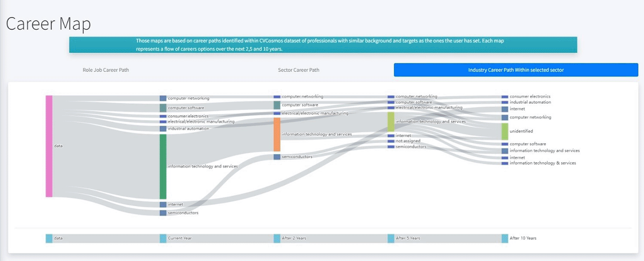
Task: Click semiconductors node in Current Year column
Action: click(163, 213)
